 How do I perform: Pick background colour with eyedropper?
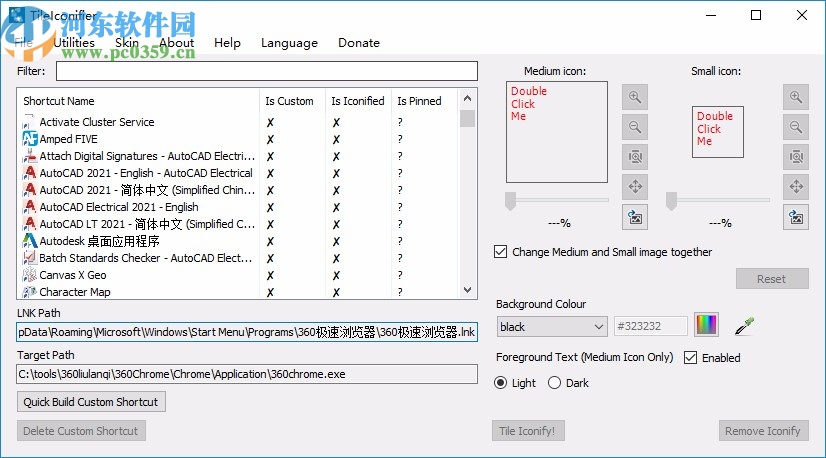tap(744, 326)
